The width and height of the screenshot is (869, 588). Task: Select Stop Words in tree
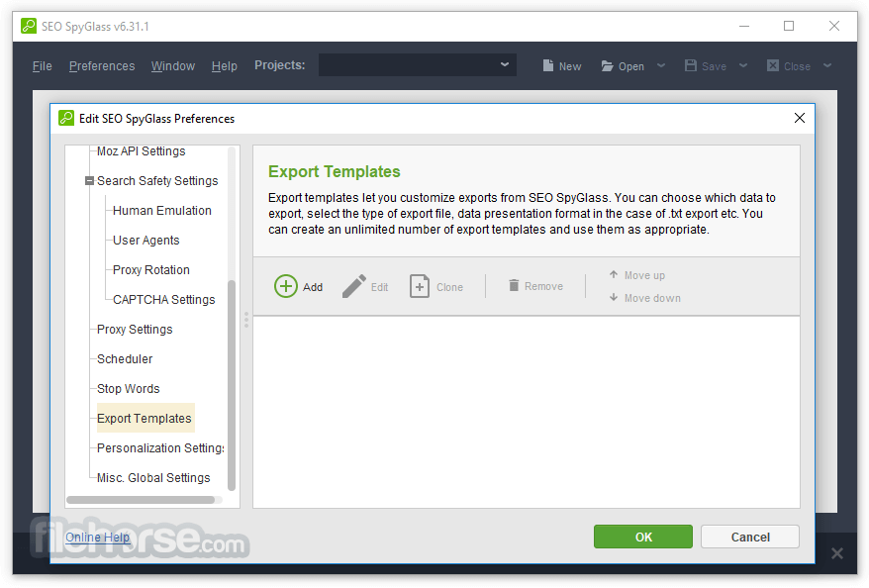(x=128, y=388)
